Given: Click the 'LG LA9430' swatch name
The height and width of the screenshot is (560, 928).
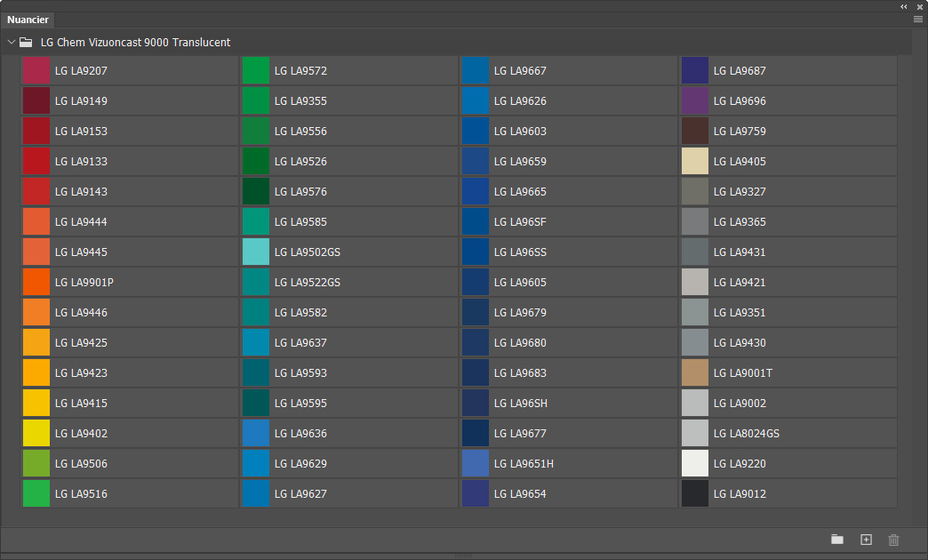Looking at the screenshot, I should [740, 343].
